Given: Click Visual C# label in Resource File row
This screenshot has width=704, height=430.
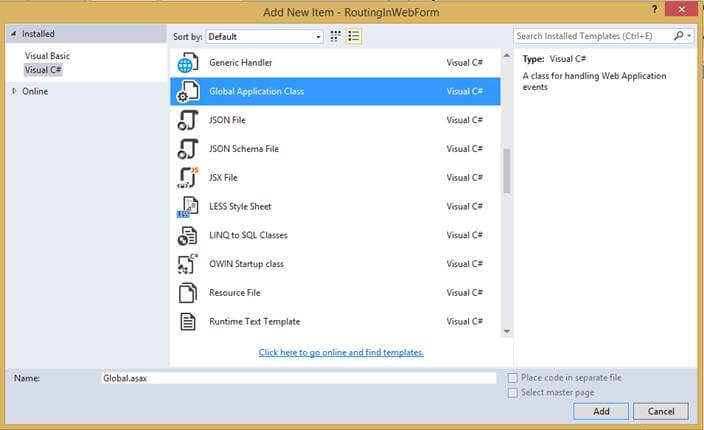Looking at the screenshot, I should pos(464,293).
